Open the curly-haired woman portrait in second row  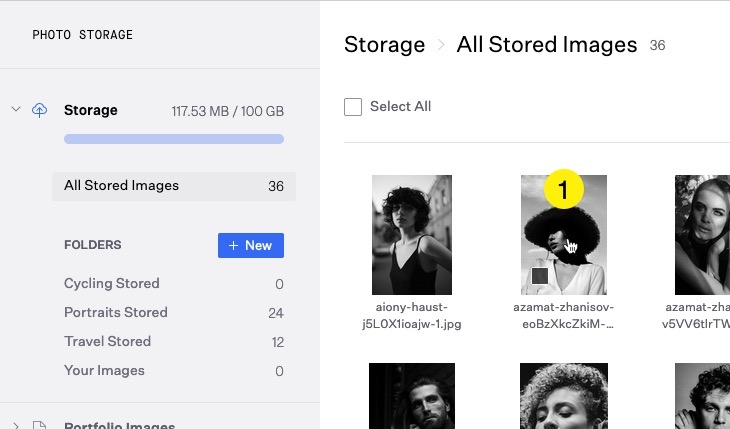tap(564, 396)
